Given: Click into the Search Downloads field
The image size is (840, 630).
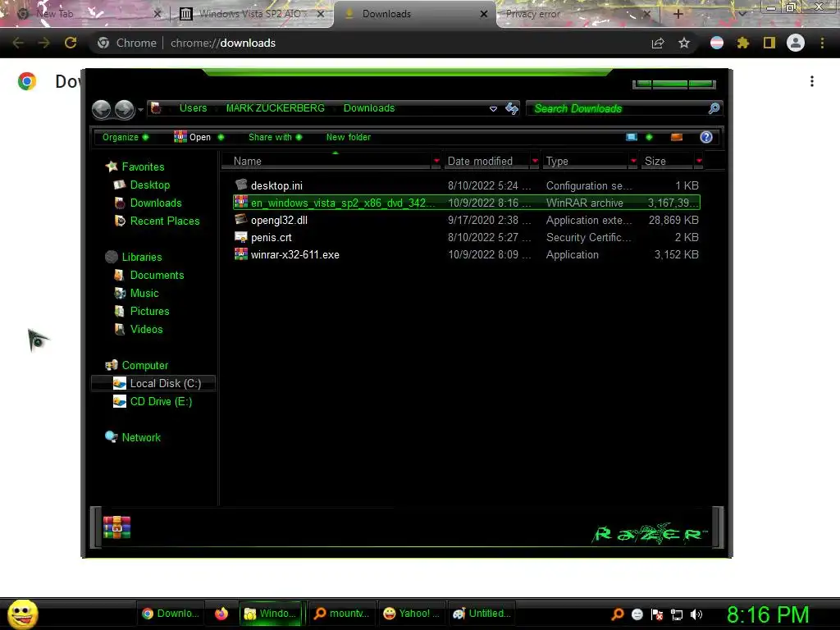Looking at the screenshot, I should pos(624,109).
